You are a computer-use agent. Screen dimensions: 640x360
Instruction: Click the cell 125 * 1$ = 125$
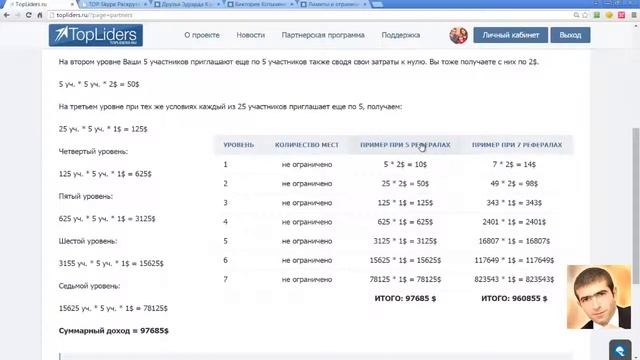[405, 203]
